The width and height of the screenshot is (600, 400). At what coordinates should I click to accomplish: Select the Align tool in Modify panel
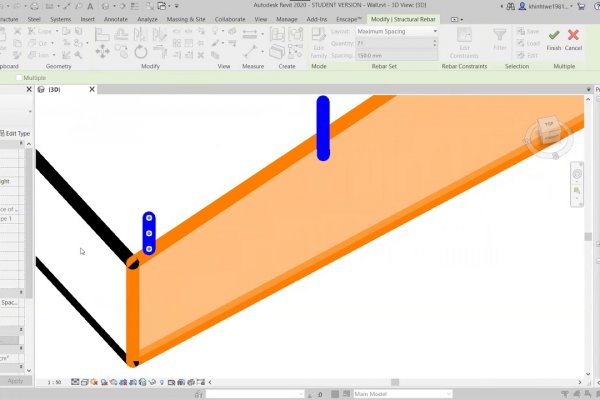pyautogui.click(x=102, y=35)
